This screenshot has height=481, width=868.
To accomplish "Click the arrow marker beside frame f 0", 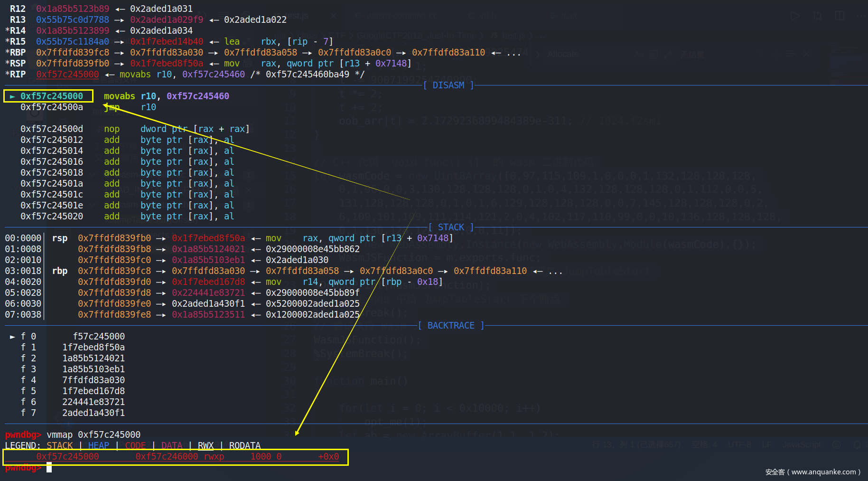I will 12,337.
